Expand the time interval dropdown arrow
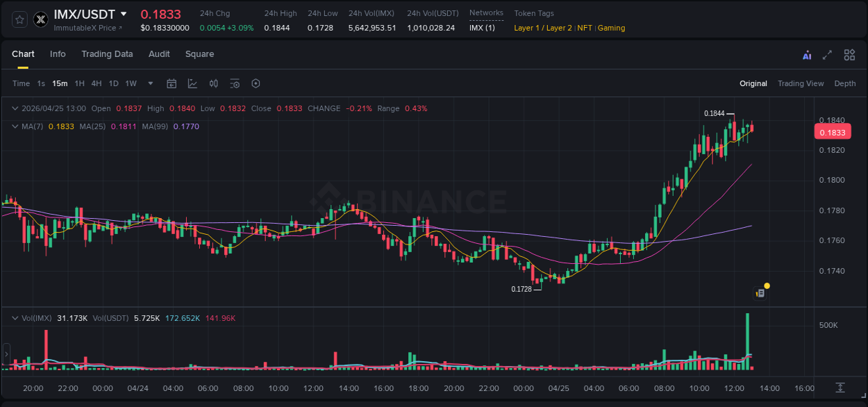 coord(150,83)
